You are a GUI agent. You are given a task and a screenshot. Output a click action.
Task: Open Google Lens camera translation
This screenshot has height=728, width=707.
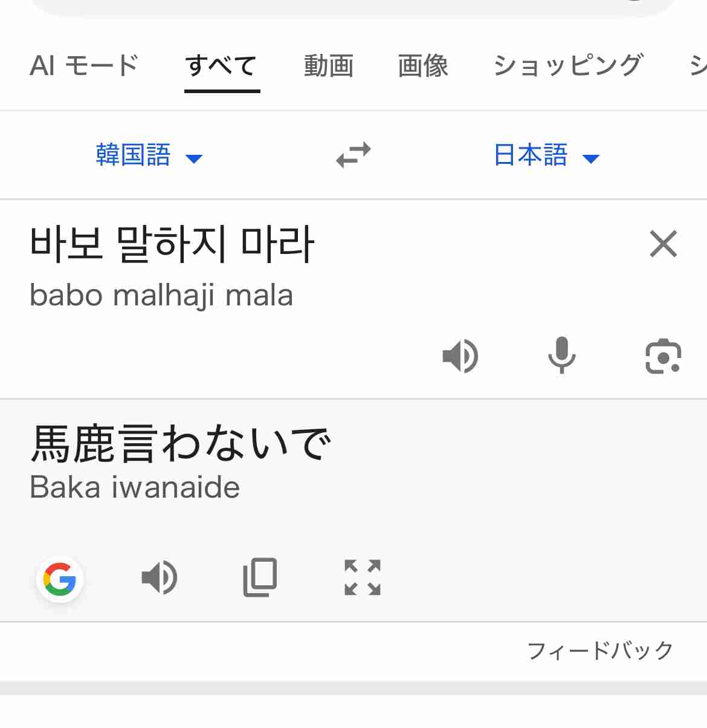click(662, 357)
